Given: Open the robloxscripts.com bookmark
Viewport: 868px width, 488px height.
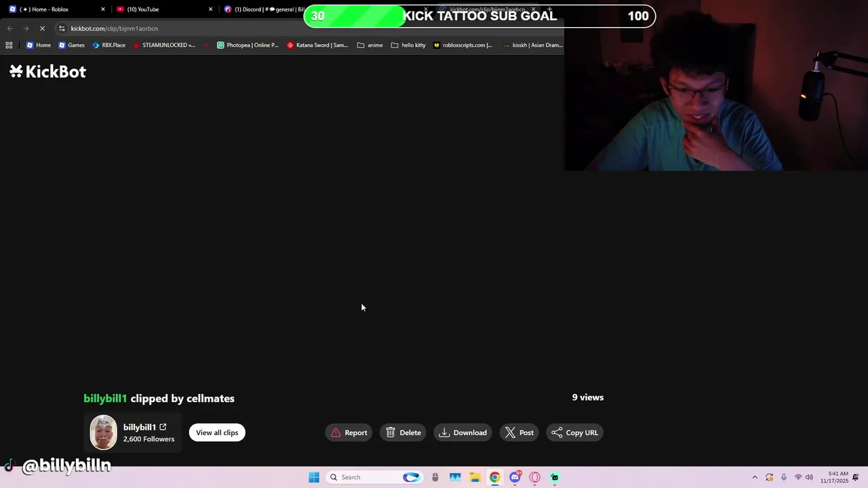Looking at the screenshot, I should [x=462, y=45].
